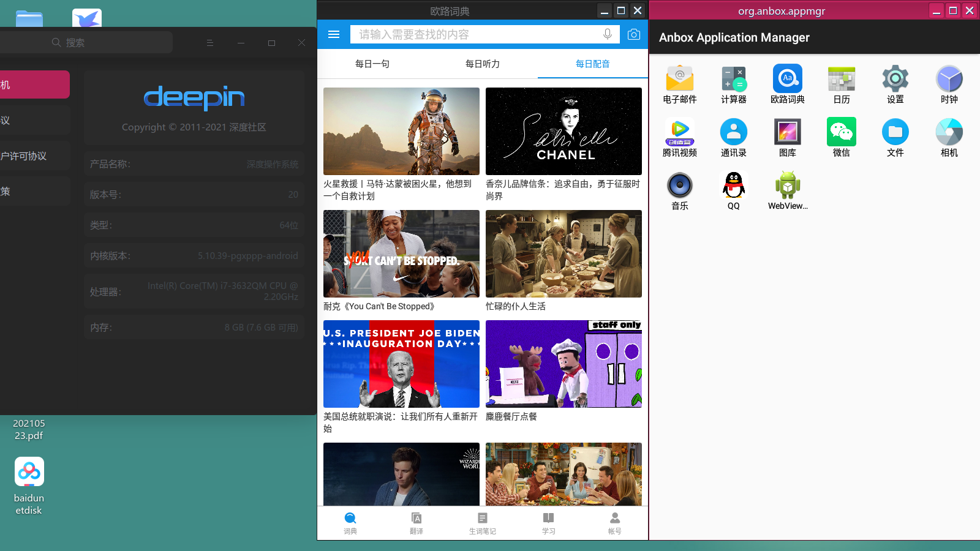Open 户许可协议 in deepin sidebar
Screen dimensions: 980x551
(x=34, y=156)
